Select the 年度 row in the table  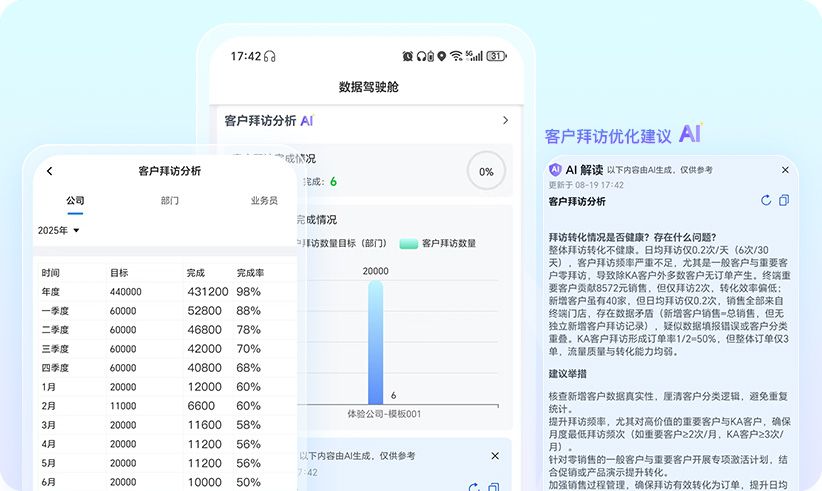tap(168, 291)
